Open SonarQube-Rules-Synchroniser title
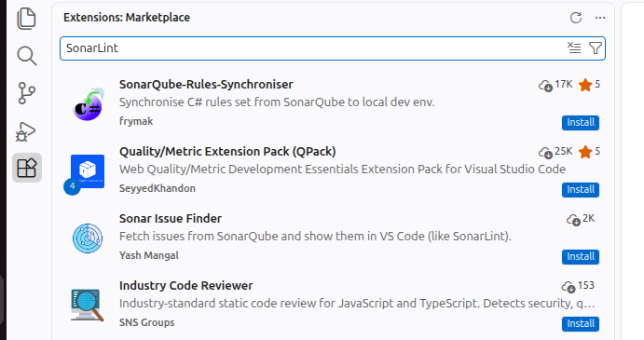Image resolution: width=644 pixels, height=340 pixels. pyautogui.click(x=206, y=84)
